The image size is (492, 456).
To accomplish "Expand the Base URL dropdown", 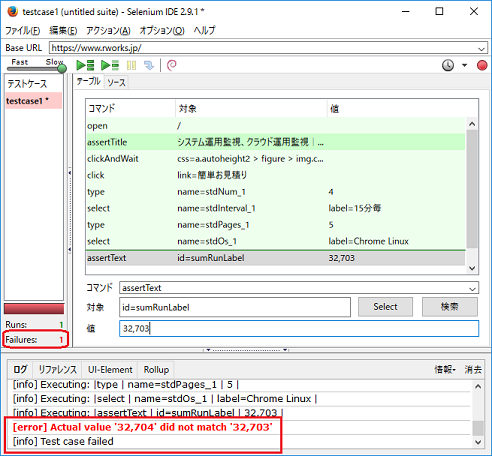I will click(481, 49).
